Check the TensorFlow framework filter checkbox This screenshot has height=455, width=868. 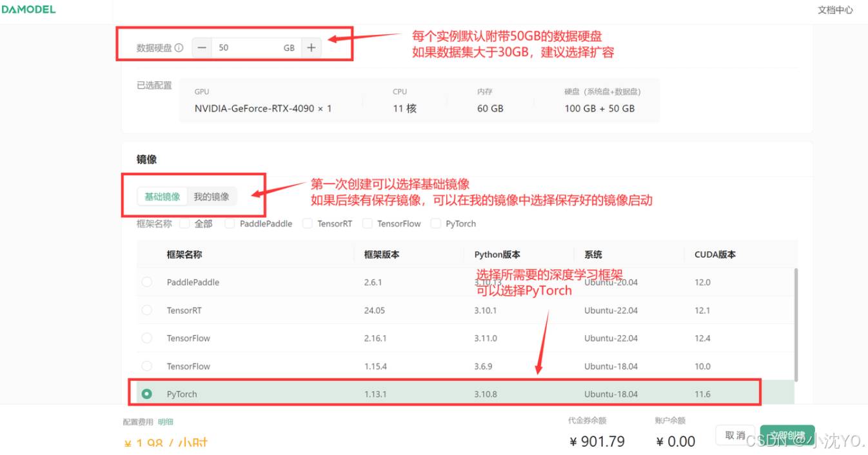(x=367, y=224)
